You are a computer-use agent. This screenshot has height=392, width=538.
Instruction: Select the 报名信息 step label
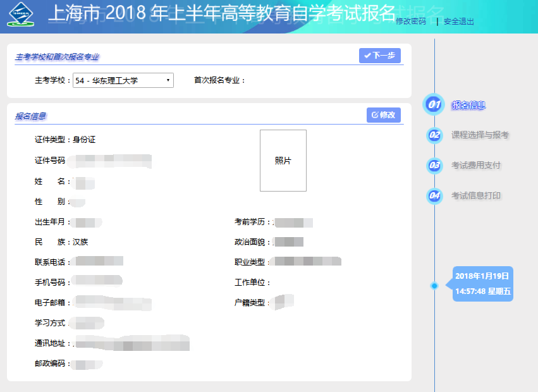[468, 105]
